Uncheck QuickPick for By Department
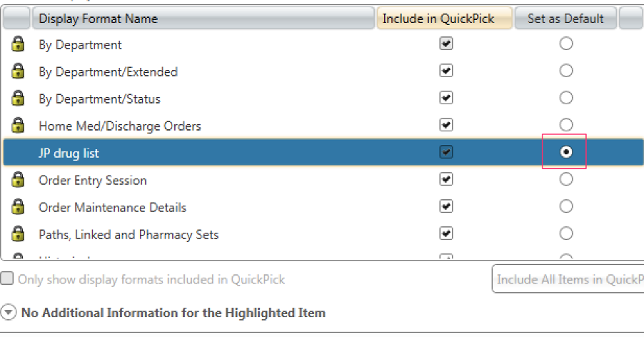The image size is (644, 337). [x=446, y=44]
